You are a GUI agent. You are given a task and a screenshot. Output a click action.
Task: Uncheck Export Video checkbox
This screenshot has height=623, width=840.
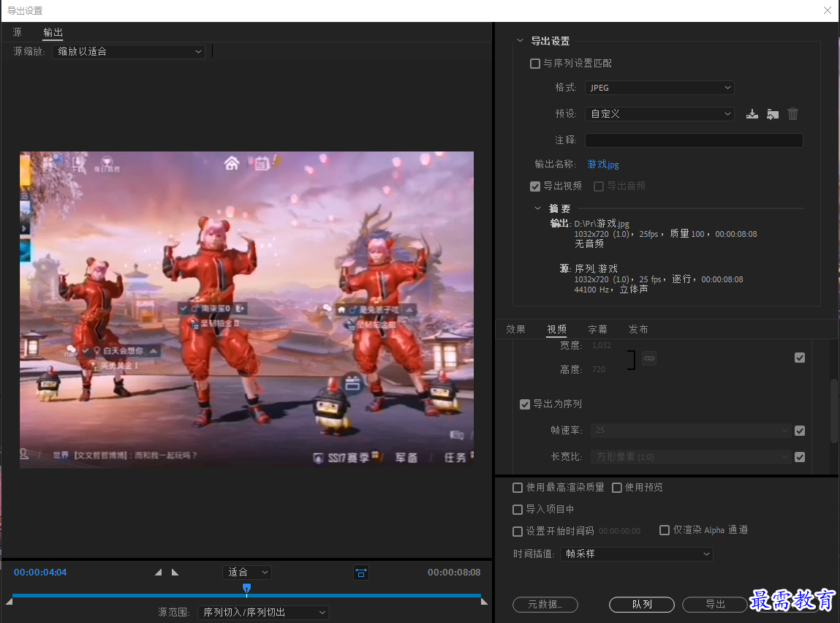pyautogui.click(x=534, y=186)
